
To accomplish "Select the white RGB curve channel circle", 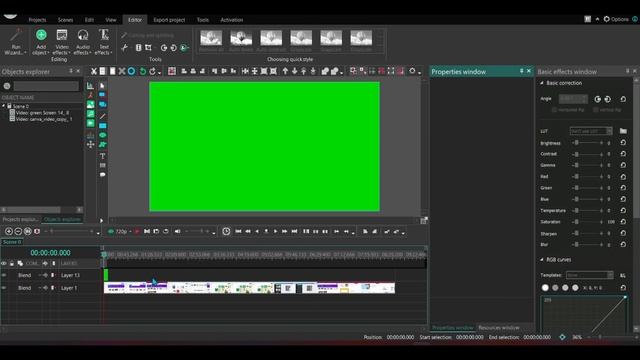I will (545, 288).
